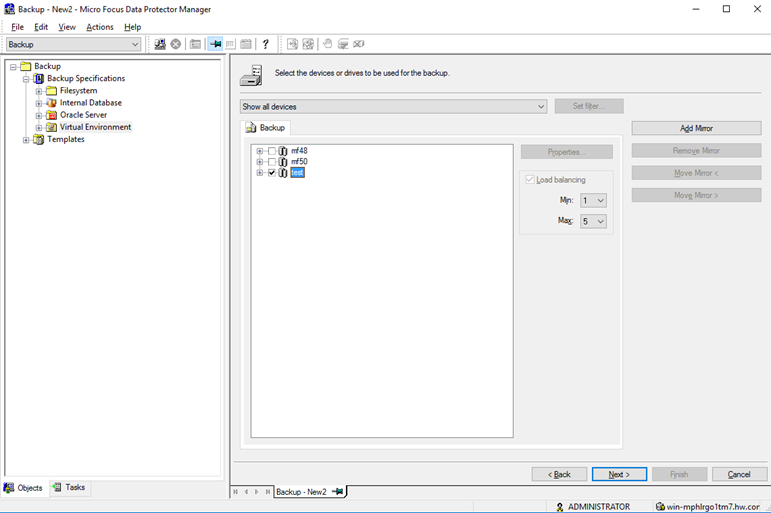Click the < Back button
771x513 pixels.
pyautogui.click(x=559, y=474)
